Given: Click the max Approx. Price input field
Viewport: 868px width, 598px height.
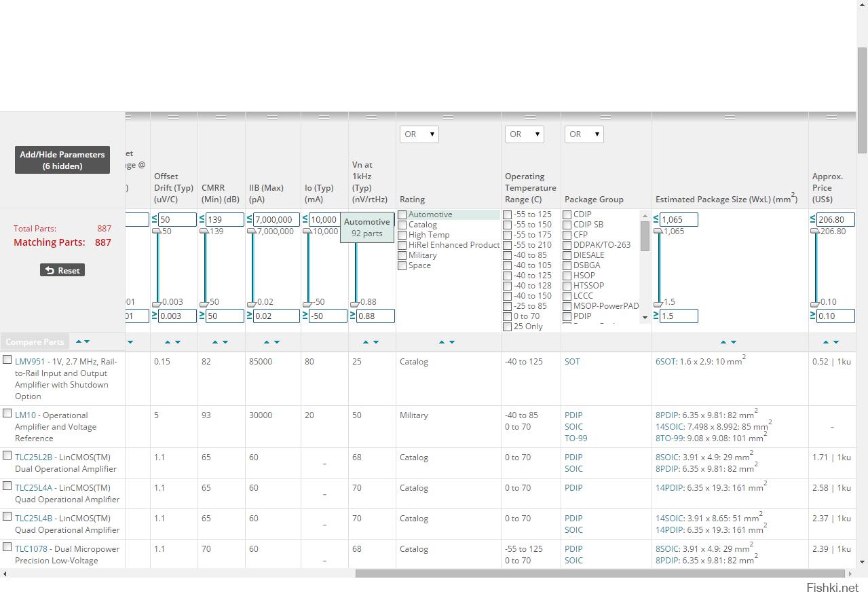Looking at the screenshot, I should [x=835, y=220].
